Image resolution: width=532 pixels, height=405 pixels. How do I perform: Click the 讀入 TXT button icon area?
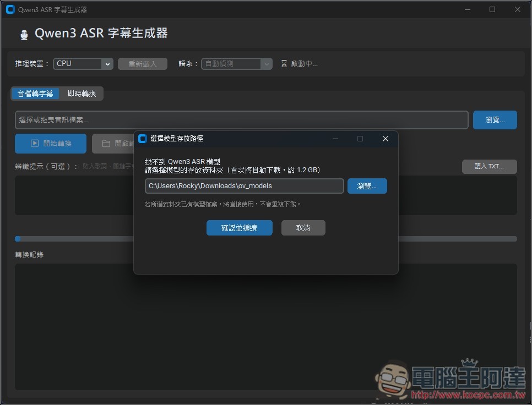[489, 166]
